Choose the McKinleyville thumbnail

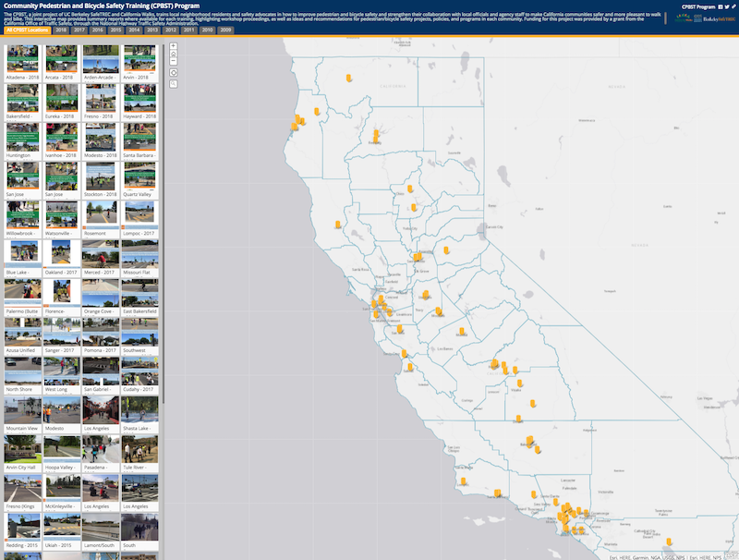tap(62, 493)
